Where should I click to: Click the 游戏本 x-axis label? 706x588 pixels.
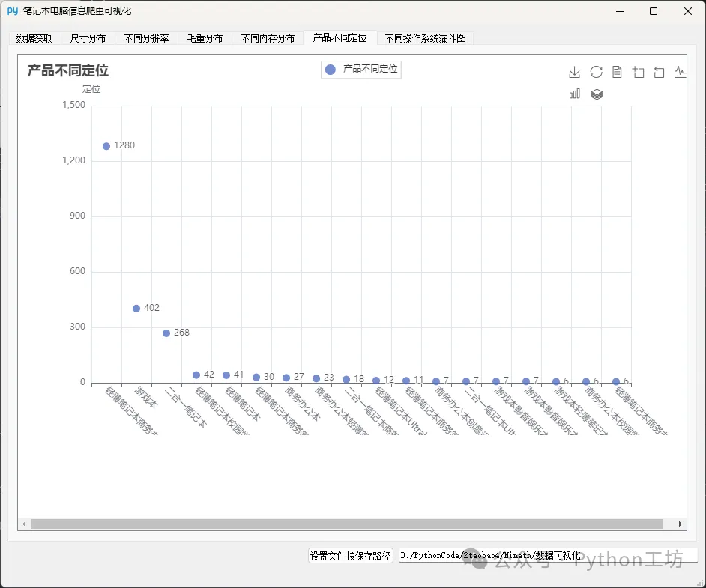click(147, 397)
